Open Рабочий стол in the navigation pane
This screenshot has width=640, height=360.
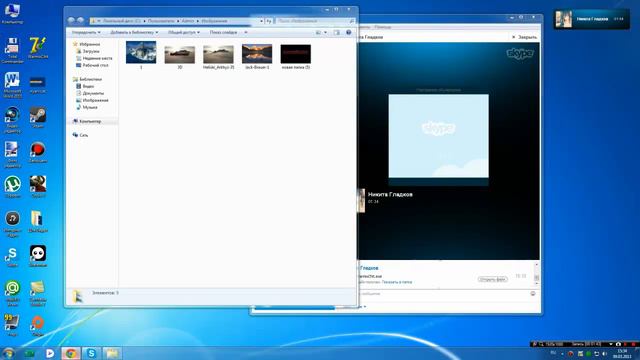[95, 65]
